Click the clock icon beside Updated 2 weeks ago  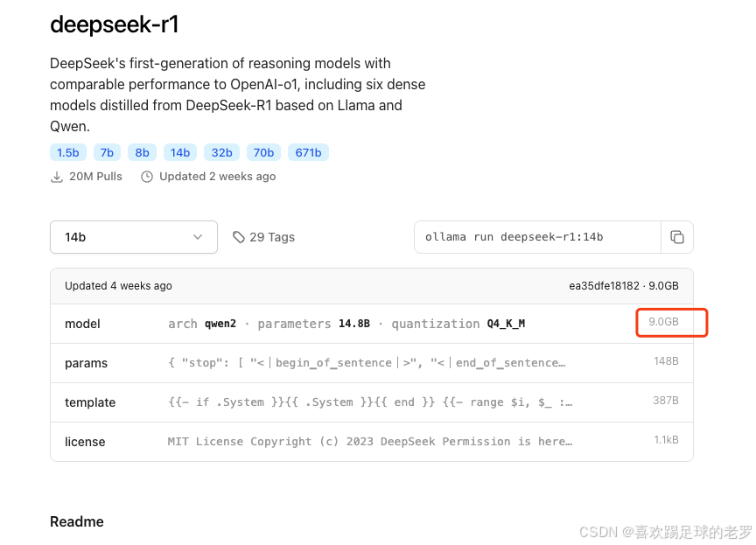click(147, 177)
